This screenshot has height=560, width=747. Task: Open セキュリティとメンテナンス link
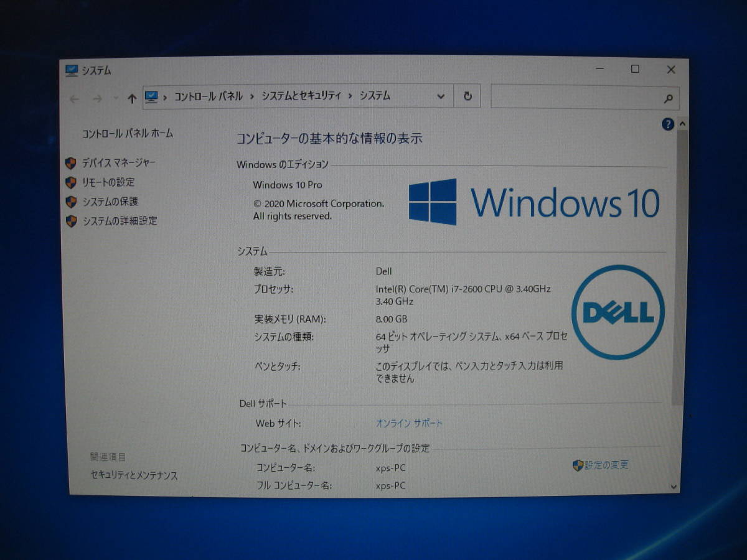pyautogui.click(x=134, y=475)
